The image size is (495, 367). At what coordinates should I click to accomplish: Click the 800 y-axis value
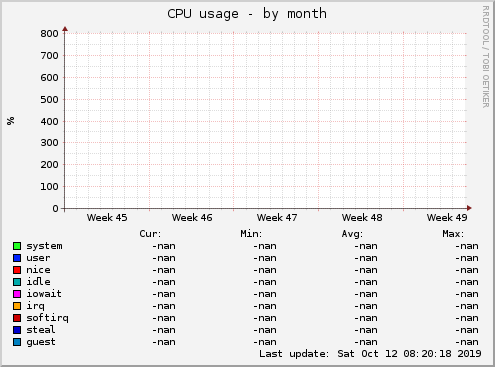click(49, 34)
